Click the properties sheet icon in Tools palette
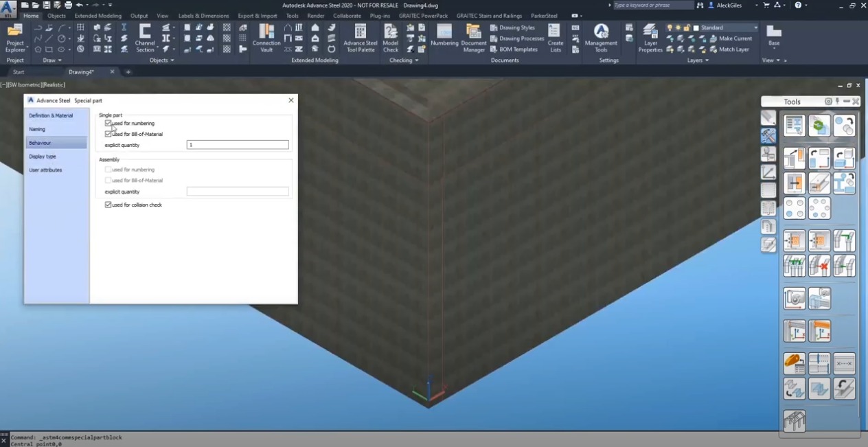The image size is (868, 447). click(x=795, y=126)
